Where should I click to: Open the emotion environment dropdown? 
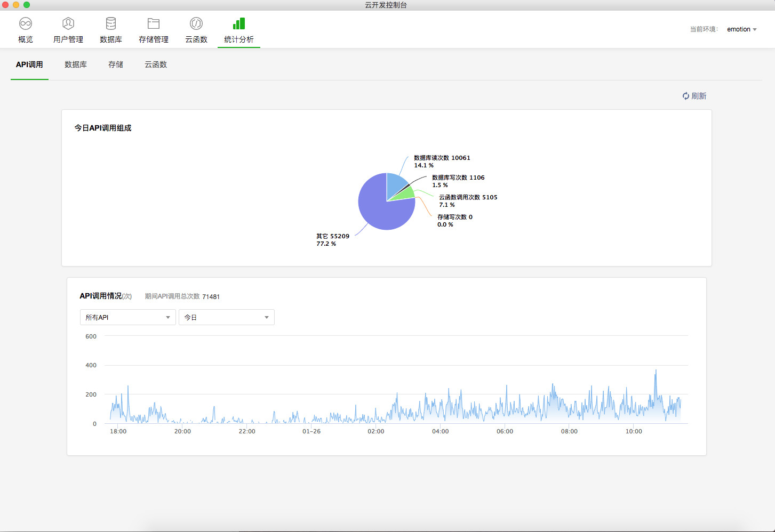point(742,29)
